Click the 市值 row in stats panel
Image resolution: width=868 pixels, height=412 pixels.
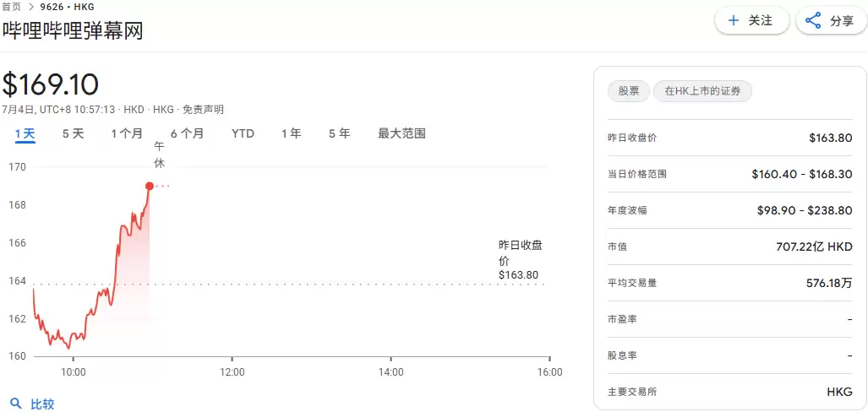click(729, 247)
